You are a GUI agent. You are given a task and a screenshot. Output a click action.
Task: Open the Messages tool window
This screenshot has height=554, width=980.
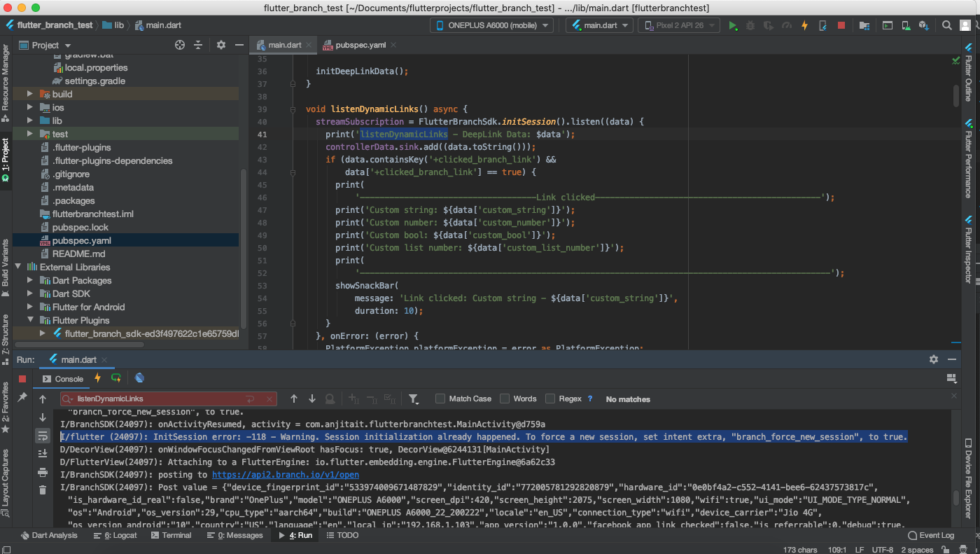click(234, 535)
